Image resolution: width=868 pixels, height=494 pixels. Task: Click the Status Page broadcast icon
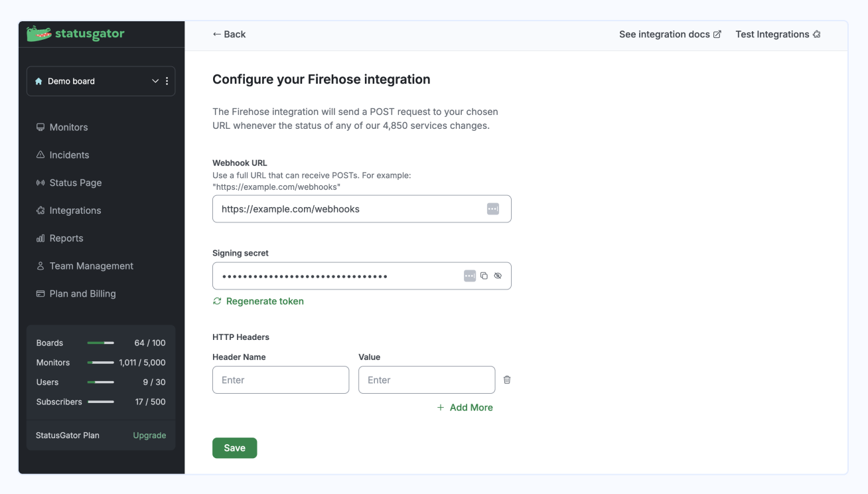click(40, 183)
